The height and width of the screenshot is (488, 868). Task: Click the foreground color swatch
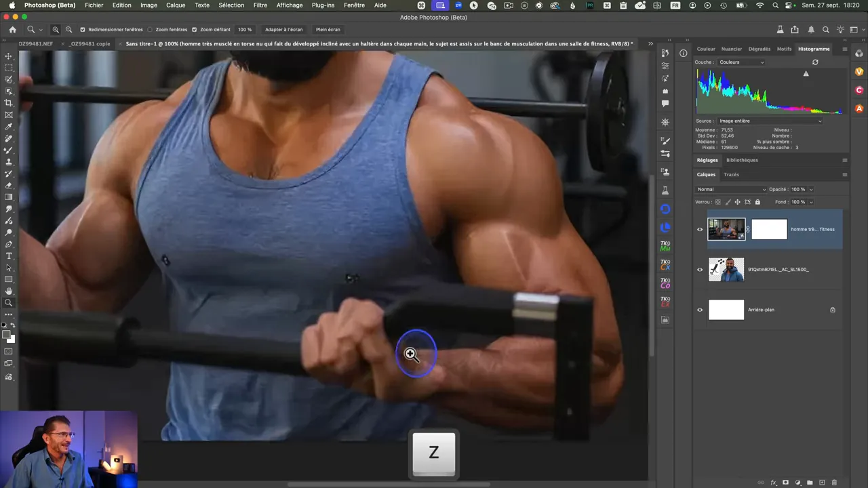[7, 335]
